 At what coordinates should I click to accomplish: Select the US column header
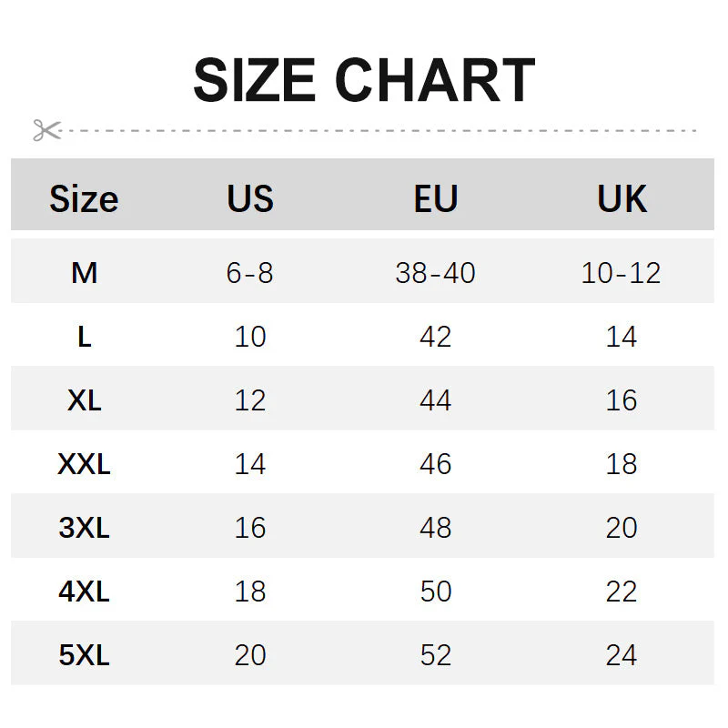tap(250, 198)
